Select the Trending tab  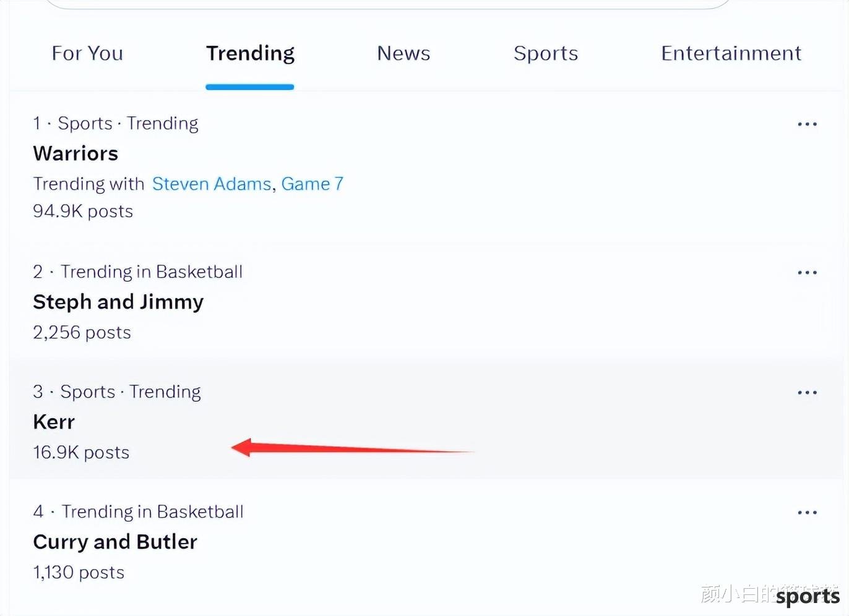tap(250, 54)
